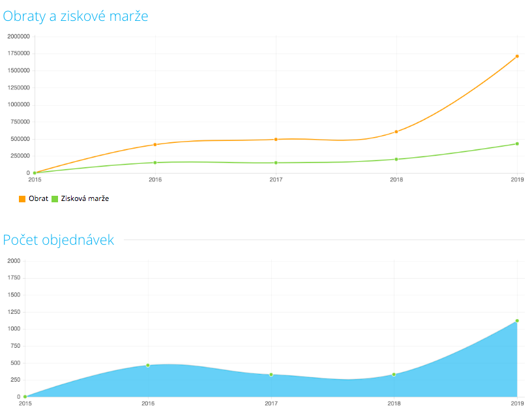532x417 pixels.
Task: Select the 2017 Zisková marže data point
Action: (276, 163)
